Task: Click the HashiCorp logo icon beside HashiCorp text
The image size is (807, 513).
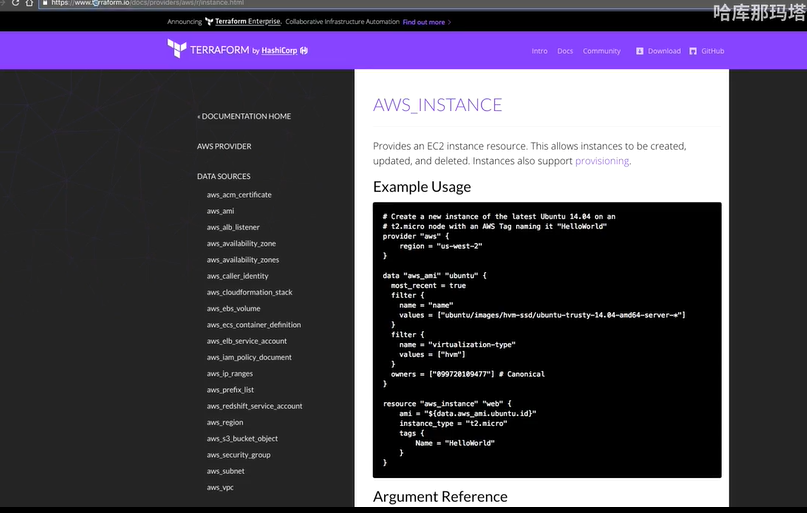Action: [x=304, y=50]
